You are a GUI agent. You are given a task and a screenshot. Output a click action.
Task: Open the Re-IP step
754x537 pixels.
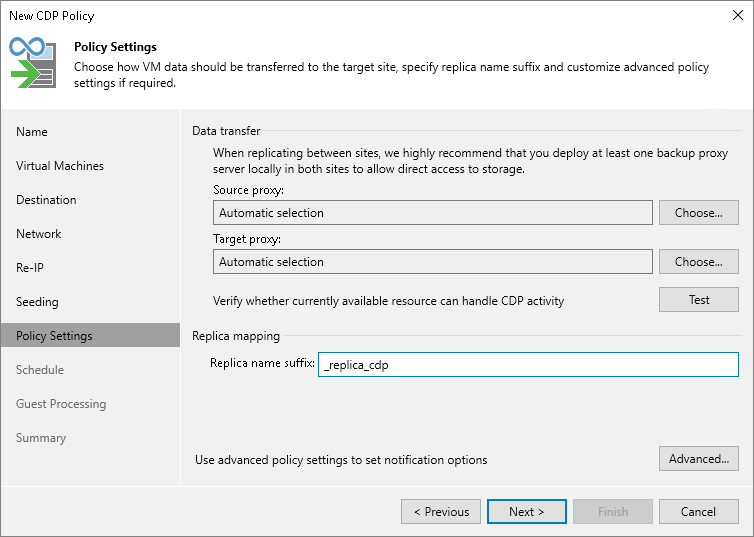pos(30,268)
